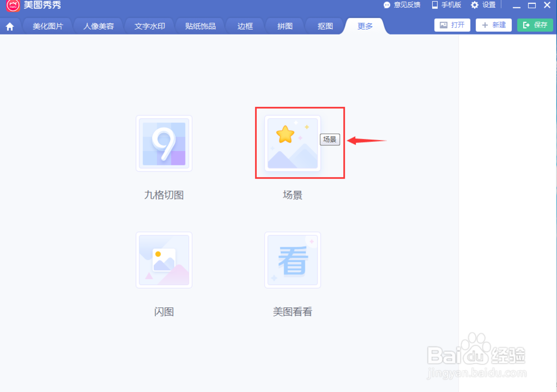Open the 九格切图 nine-grid cut tool
The height and width of the screenshot is (392, 557).
pos(164,144)
